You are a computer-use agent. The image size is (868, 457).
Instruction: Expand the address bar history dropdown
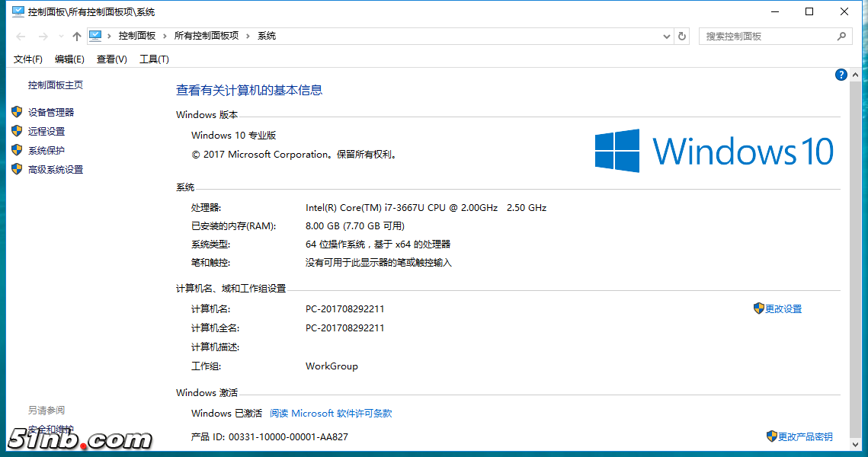click(x=667, y=37)
